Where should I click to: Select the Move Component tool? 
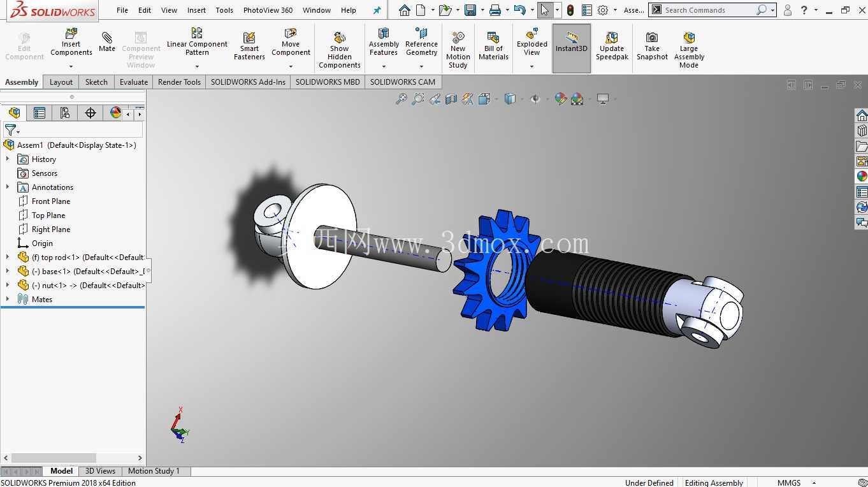coord(291,42)
